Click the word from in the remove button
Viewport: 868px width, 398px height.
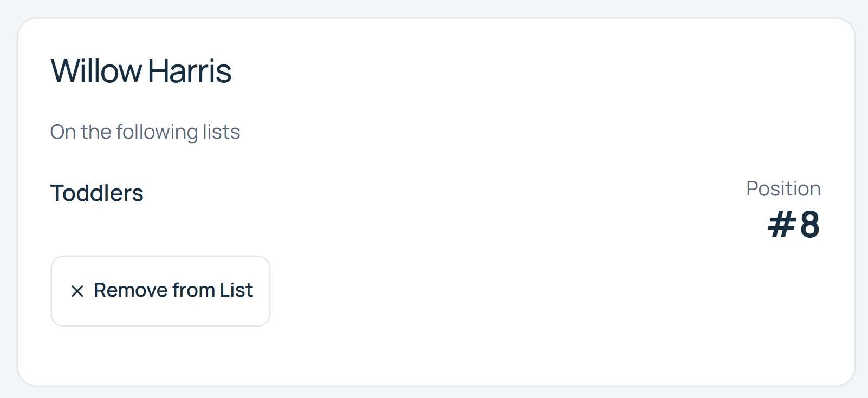pyautogui.click(x=194, y=290)
